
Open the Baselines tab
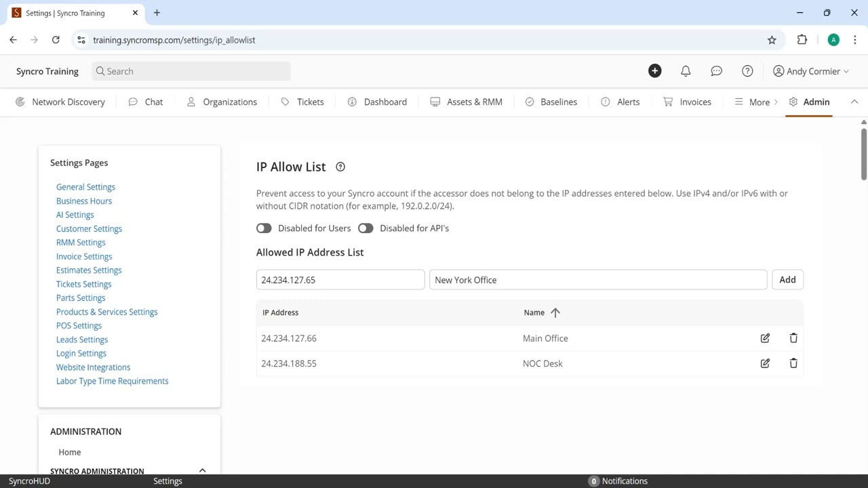coord(551,102)
